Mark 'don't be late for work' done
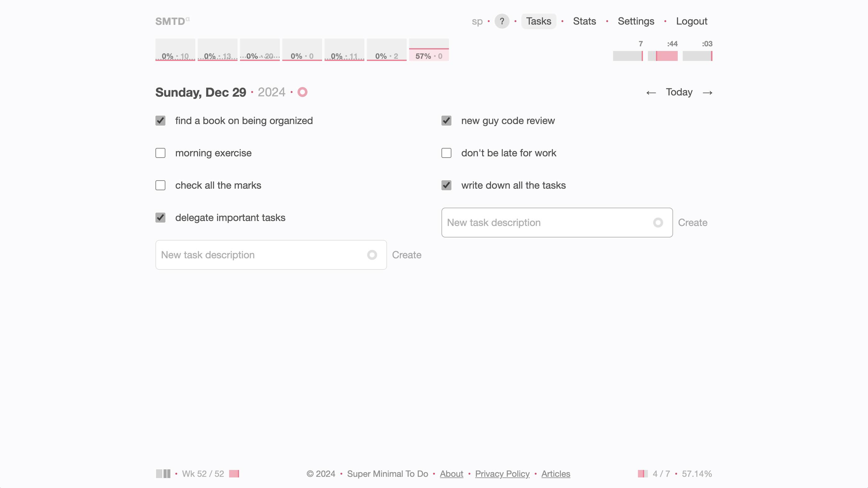The width and height of the screenshot is (868, 488). pos(446,153)
